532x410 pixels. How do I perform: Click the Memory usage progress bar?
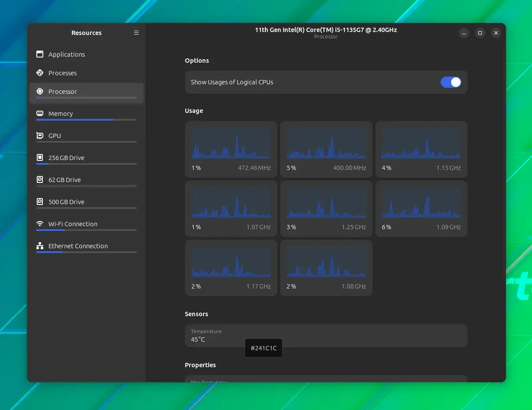pos(87,120)
